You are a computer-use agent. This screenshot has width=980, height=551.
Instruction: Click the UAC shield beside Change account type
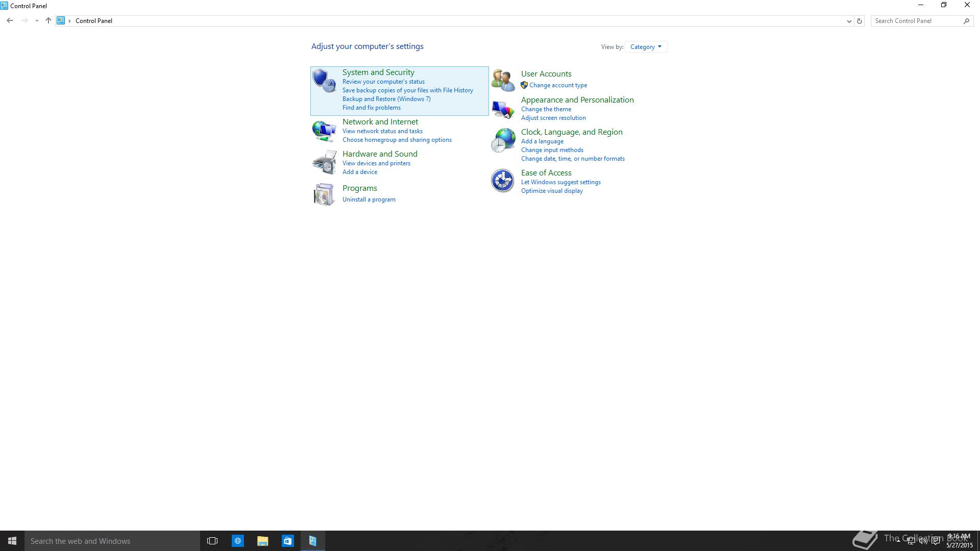click(x=524, y=85)
